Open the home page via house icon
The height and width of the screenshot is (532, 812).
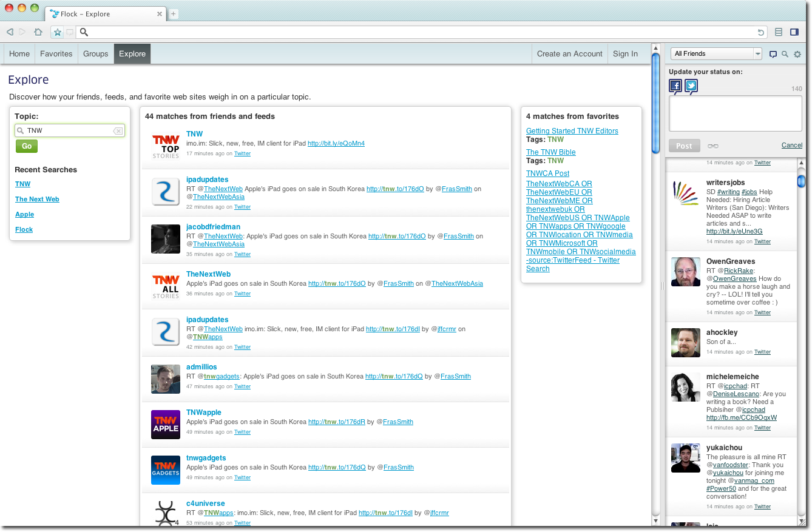coord(38,32)
